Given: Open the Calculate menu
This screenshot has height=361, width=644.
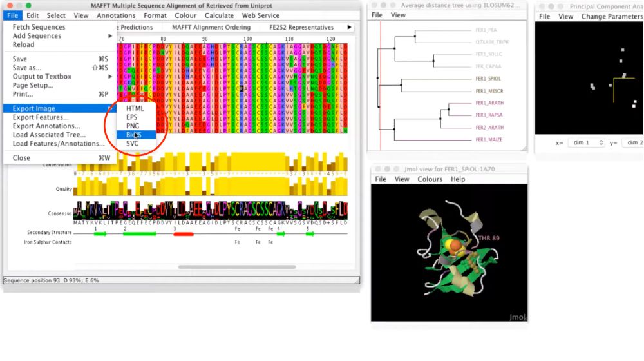Looking at the screenshot, I should point(219,15).
